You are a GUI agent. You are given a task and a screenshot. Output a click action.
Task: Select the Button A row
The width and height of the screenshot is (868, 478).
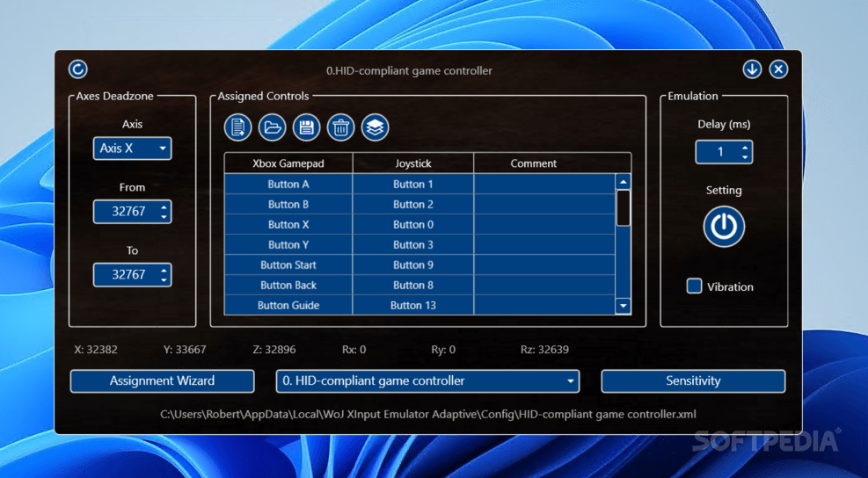(x=419, y=185)
